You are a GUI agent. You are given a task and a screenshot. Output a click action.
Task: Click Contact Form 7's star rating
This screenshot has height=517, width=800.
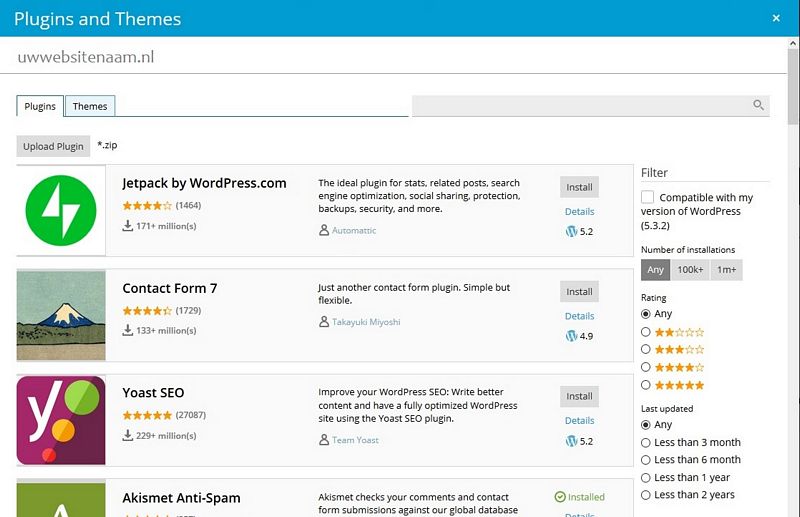[147, 310]
